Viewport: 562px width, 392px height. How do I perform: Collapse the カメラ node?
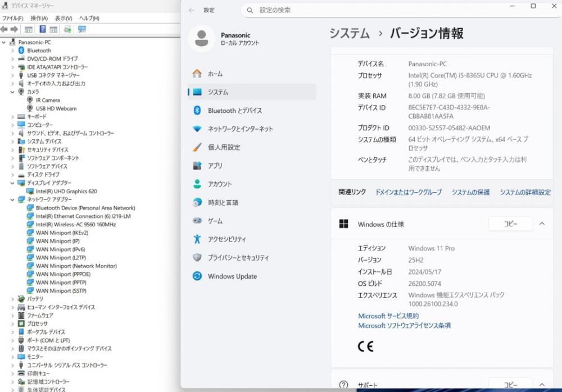(x=12, y=92)
